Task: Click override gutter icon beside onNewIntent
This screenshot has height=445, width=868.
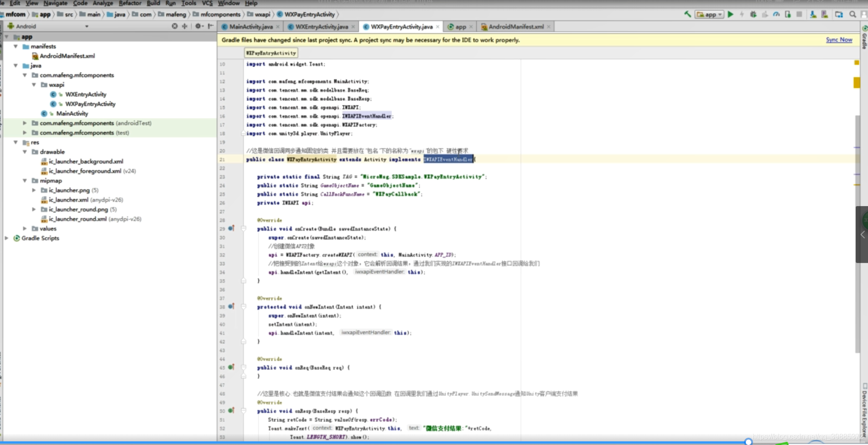Action: (231, 306)
